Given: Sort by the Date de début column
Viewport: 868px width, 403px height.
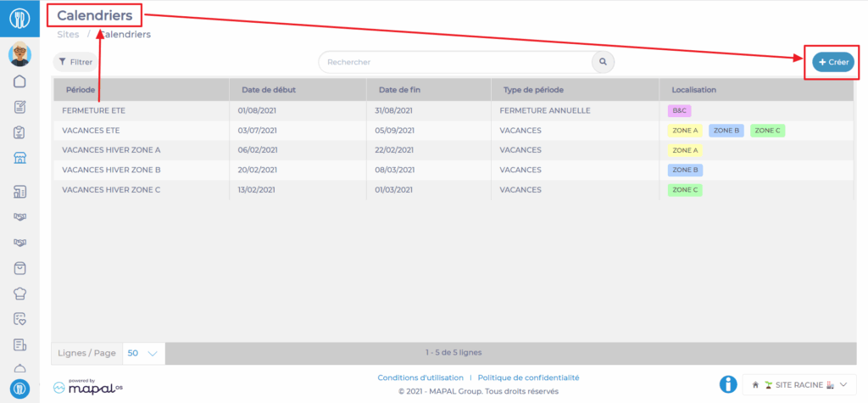Looking at the screenshot, I should point(269,89).
